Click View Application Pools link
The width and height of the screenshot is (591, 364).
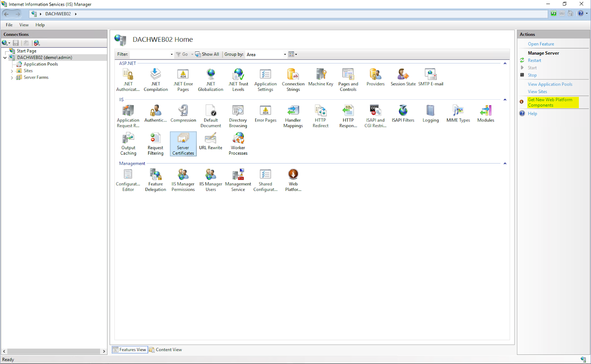click(x=550, y=85)
